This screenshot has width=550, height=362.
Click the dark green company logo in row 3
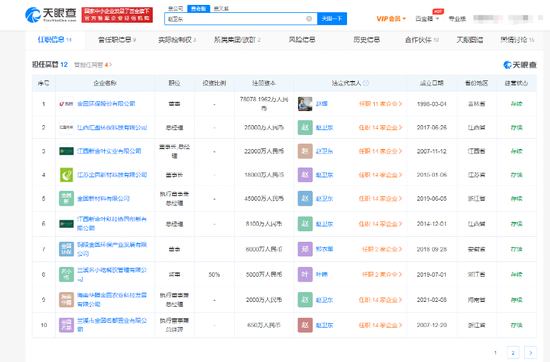(x=66, y=151)
